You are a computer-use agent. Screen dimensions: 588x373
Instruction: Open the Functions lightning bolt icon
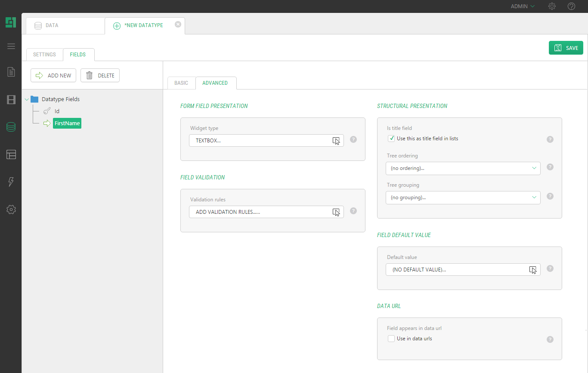pyautogui.click(x=11, y=182)
